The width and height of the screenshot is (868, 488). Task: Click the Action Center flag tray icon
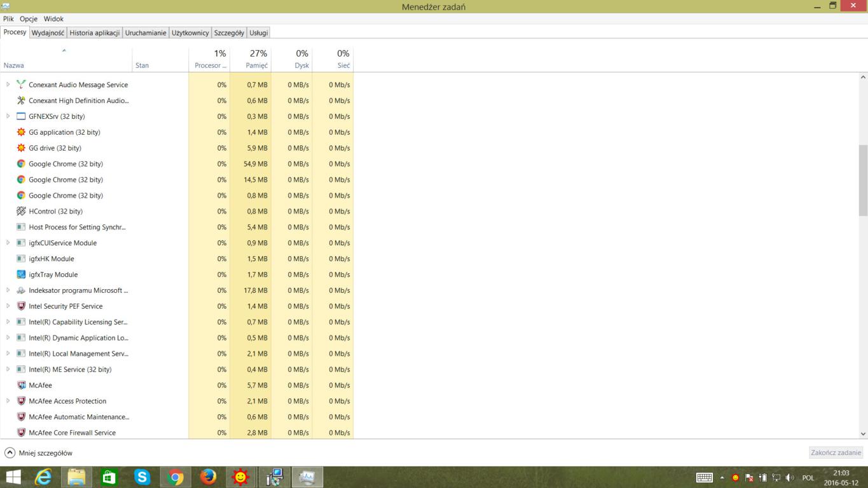[749, 478]
